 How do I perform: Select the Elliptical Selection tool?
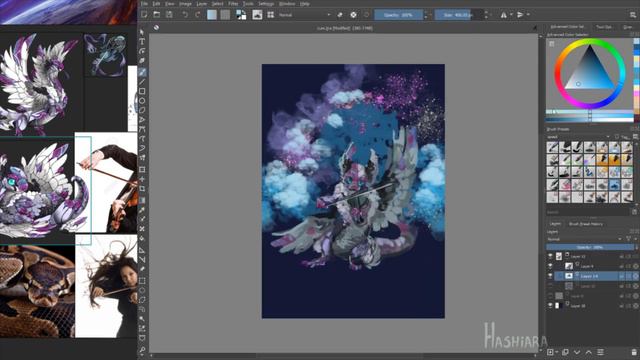tap(142, 291)
